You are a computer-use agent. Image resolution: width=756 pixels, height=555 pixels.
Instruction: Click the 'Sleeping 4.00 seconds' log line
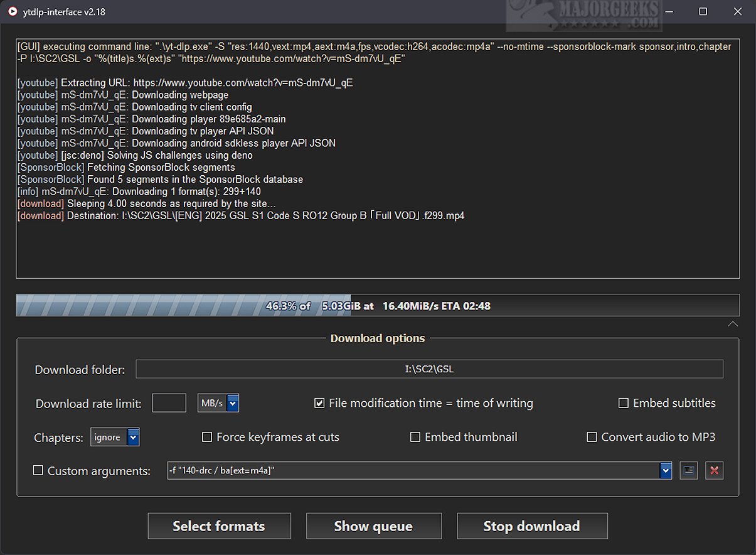[x=147, y=203]
